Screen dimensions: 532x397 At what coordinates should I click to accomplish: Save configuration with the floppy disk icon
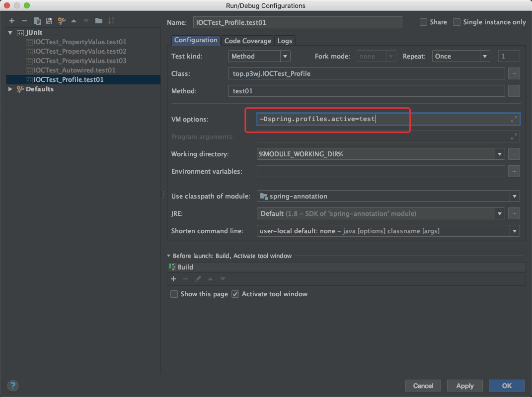coord(49,21)
